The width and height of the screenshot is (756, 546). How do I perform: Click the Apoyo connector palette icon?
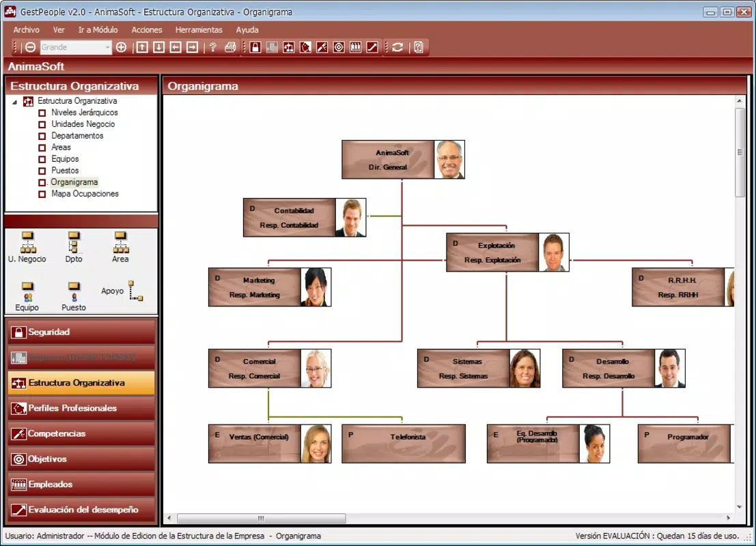coord(135,291)
